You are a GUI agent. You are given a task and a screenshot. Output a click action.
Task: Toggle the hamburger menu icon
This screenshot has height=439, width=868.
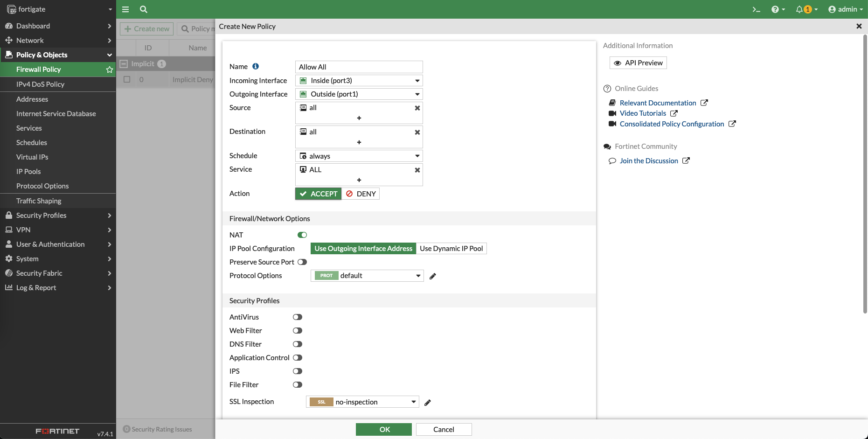[x=125, y=9]
